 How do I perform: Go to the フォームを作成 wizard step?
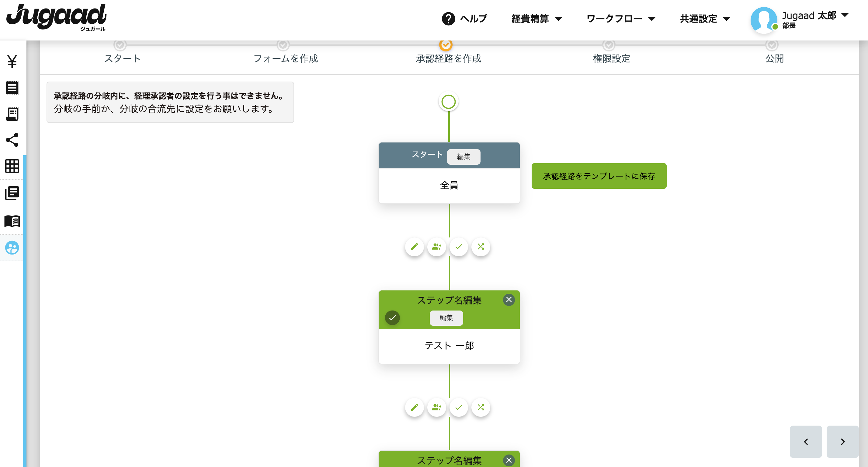click(x=285, y=58)
